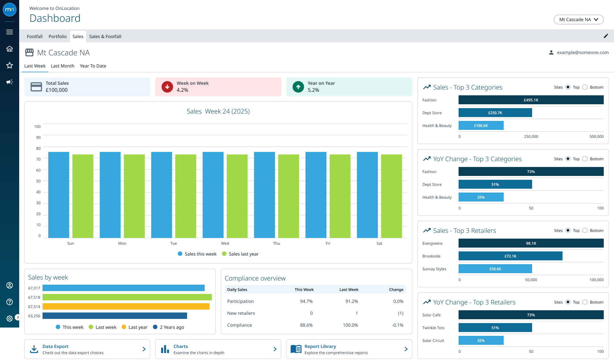Screen dimensions: 614x364
Task: Click the Report Library book icon
Action: pyautogui.click(x=296, y=349)
